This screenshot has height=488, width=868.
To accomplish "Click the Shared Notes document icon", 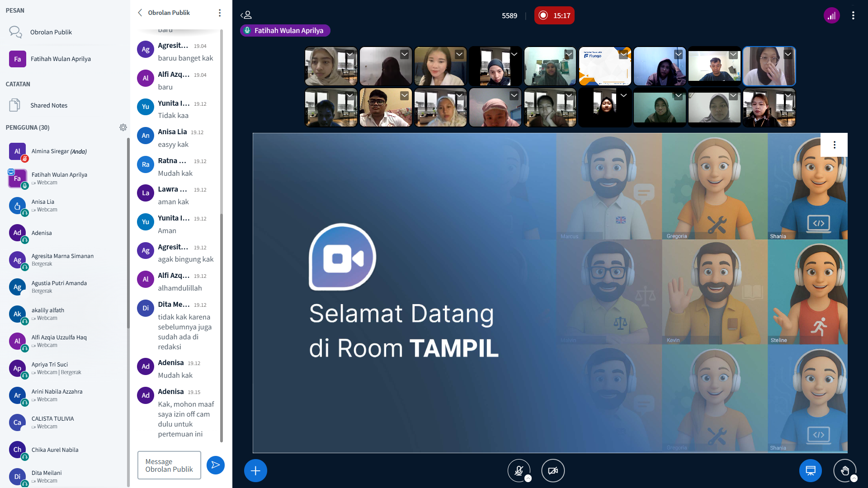I will pyautogui.click(x=14, y=105).
